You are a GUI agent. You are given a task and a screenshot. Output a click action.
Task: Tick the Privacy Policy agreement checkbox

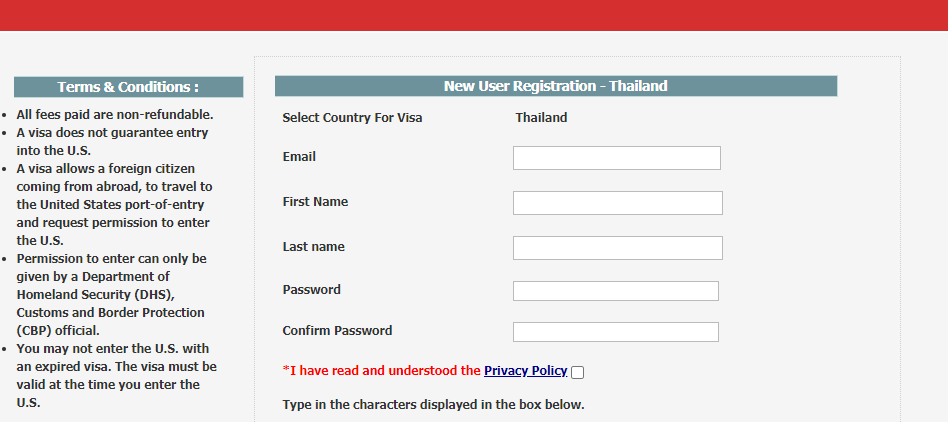coord(577,373)
